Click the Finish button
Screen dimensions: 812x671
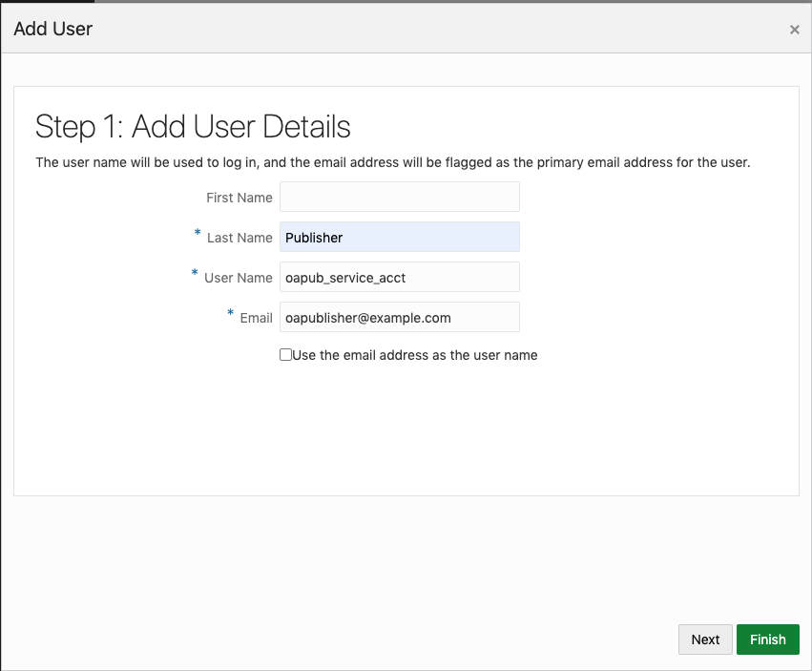pos(767,639)
